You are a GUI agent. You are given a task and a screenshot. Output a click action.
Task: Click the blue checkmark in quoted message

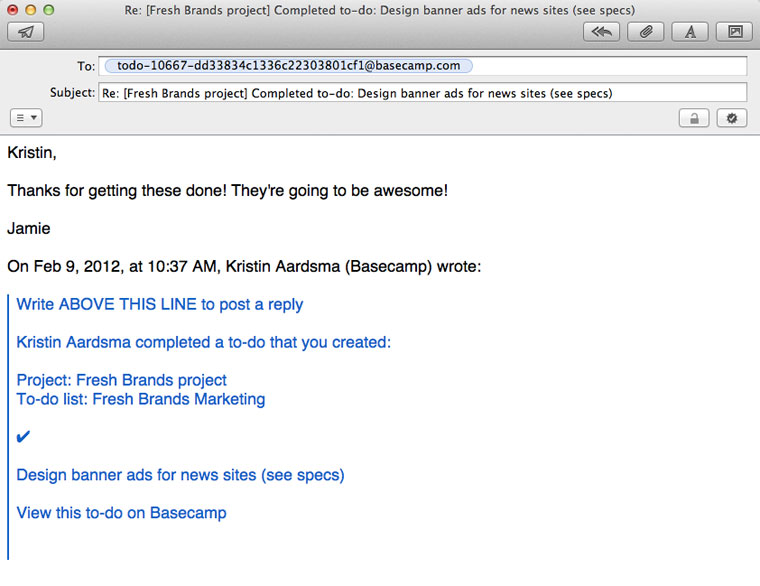(x=24, y=437)
